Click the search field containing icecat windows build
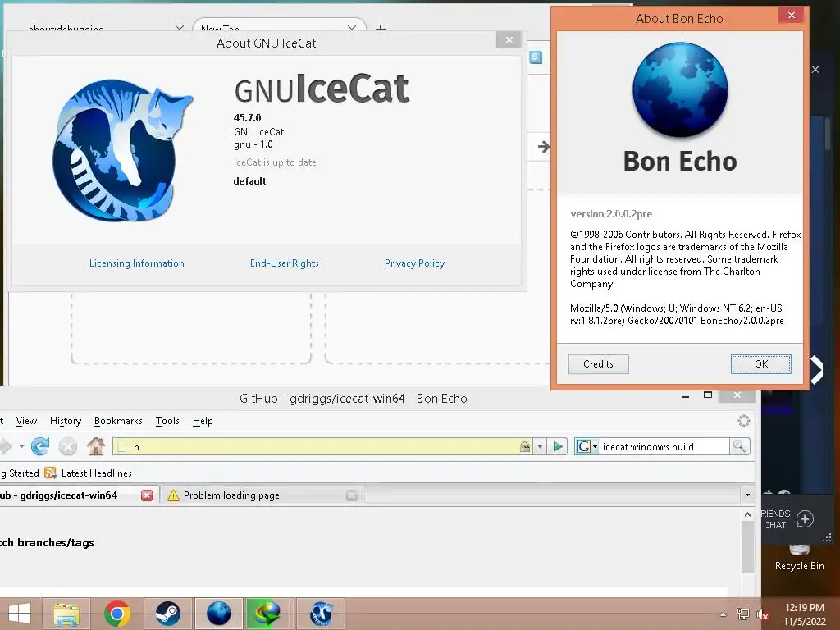Screen dimensions: 840x630 (x=664, y=446)
